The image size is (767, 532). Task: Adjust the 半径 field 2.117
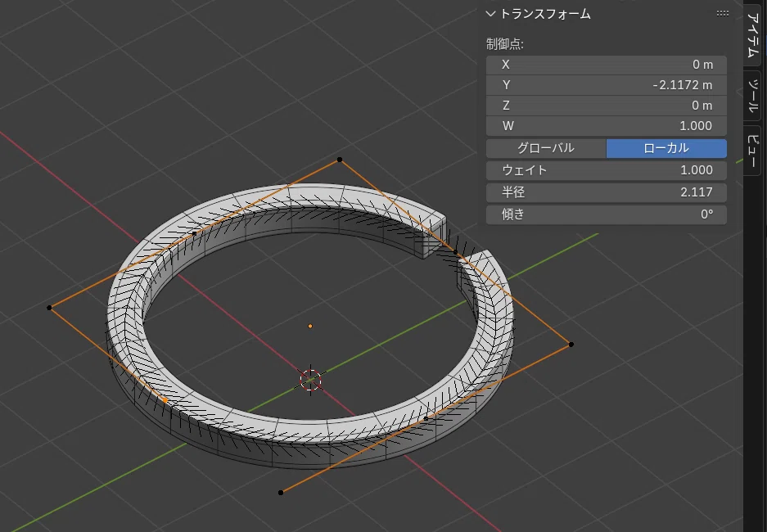point(606,192)
